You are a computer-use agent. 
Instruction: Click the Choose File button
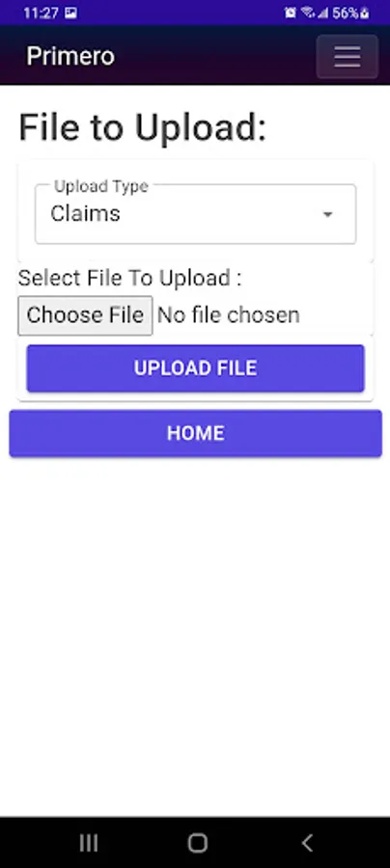pos(85,315)
